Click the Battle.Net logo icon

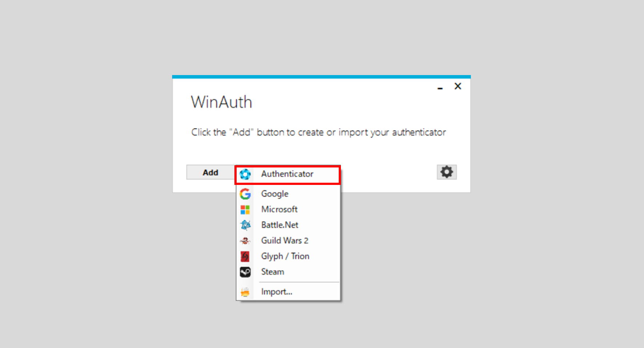coord(245,225)
